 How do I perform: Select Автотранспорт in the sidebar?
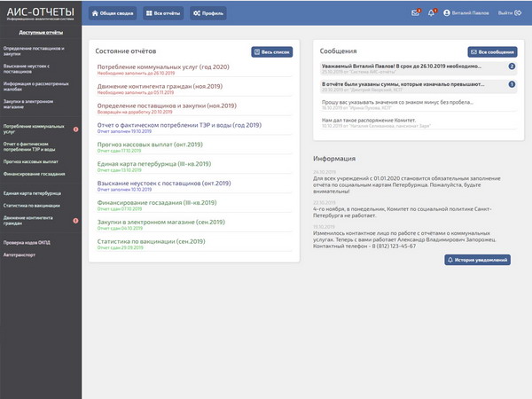19,254
